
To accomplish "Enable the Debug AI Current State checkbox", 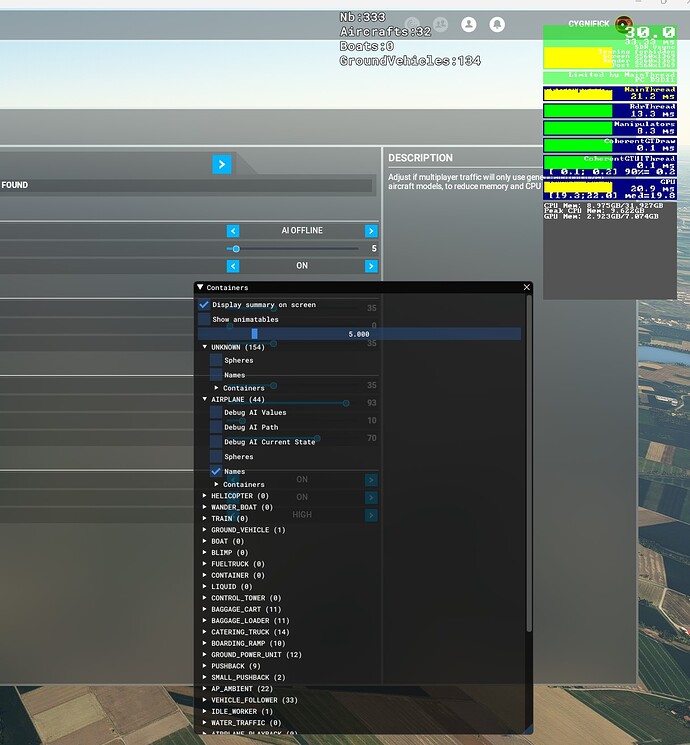I will 216,442.
